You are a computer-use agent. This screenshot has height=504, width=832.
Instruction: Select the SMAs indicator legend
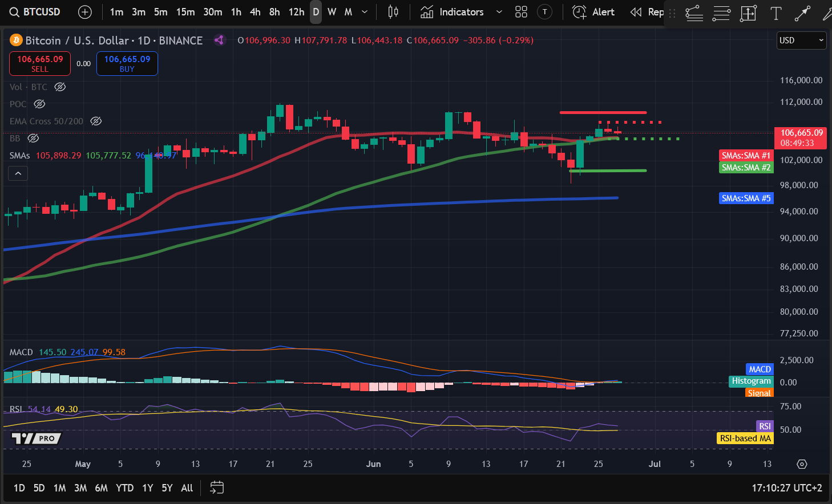point(19,156)
